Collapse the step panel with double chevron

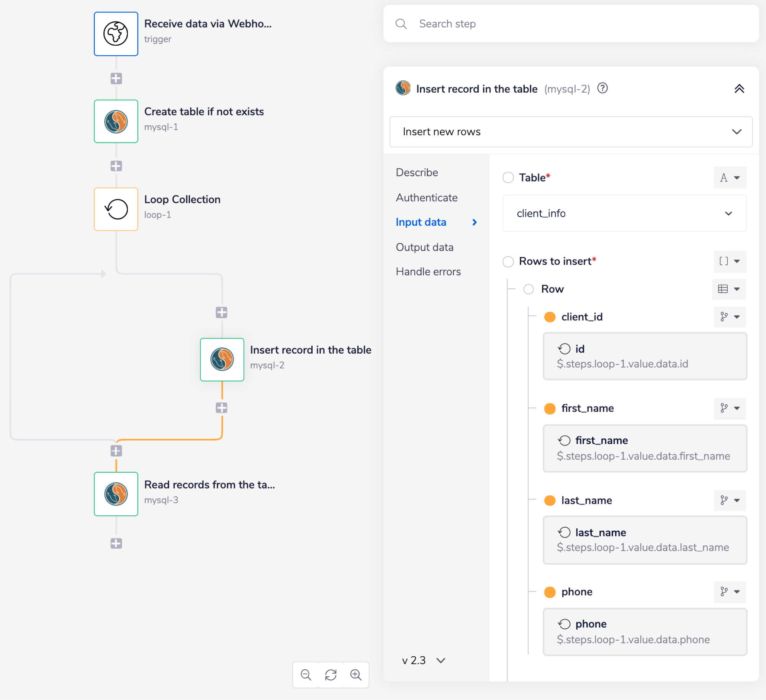tap(739, 89)
